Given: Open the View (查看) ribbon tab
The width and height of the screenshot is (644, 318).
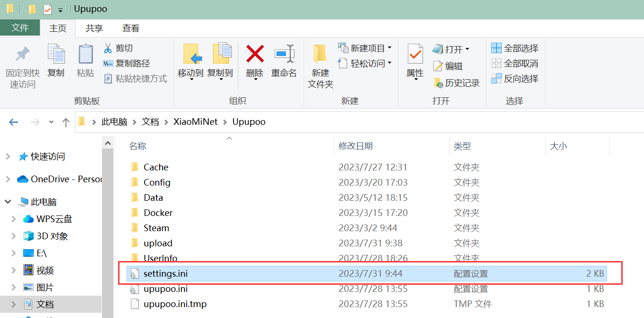Looking at the screenshot, I should click(x=131, y=28).
